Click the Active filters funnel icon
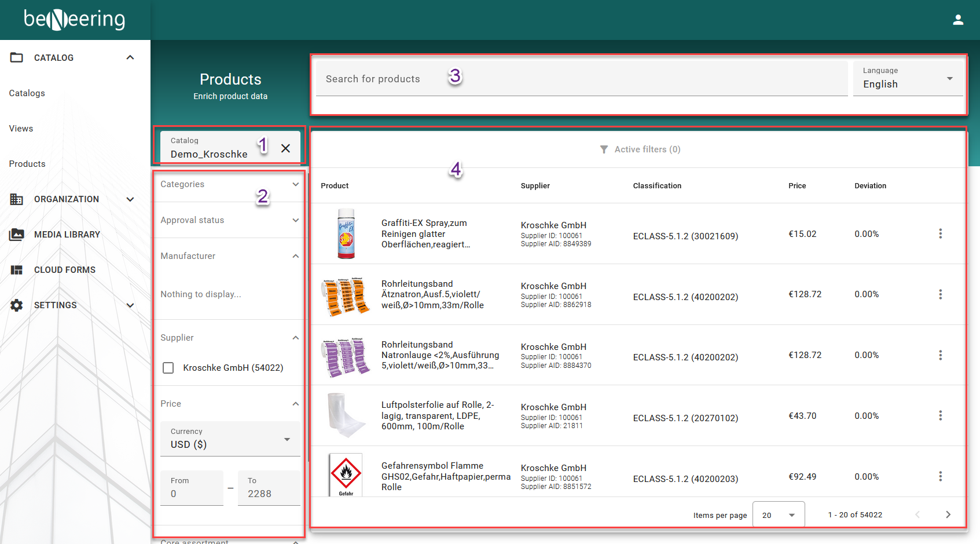The height and width of the screenshot is (544, 980). pyautogui.click(x=604, y=149)
